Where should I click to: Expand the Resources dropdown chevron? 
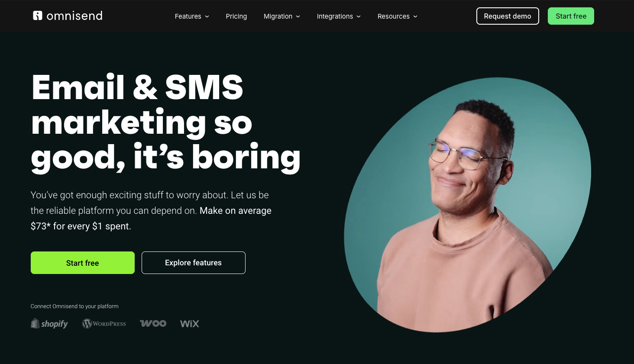[415, 16]
